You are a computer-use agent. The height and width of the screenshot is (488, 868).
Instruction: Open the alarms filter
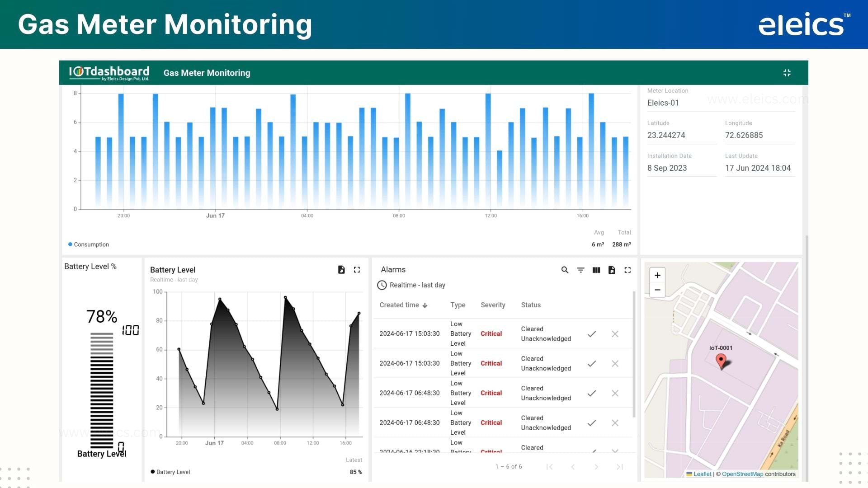(x=580, y=270)
